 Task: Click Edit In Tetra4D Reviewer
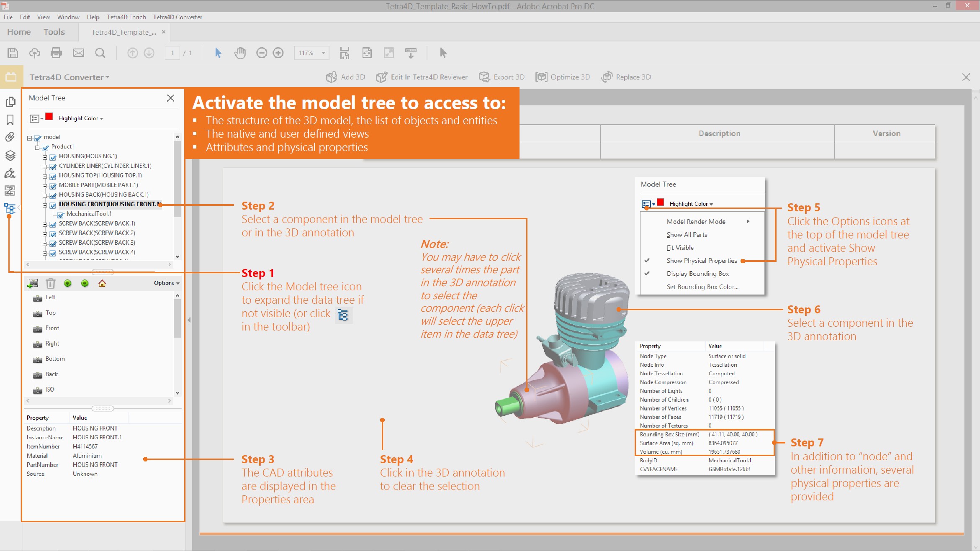click(422, 77)
